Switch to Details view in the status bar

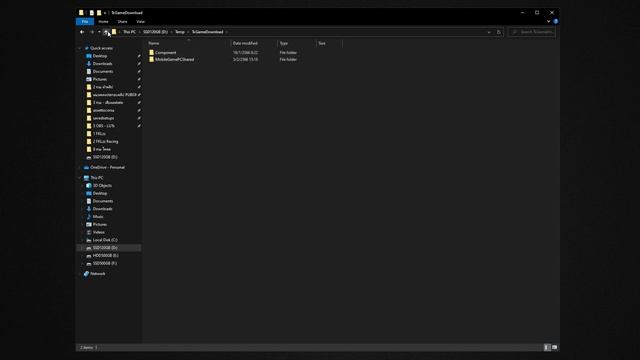(547, 347)
